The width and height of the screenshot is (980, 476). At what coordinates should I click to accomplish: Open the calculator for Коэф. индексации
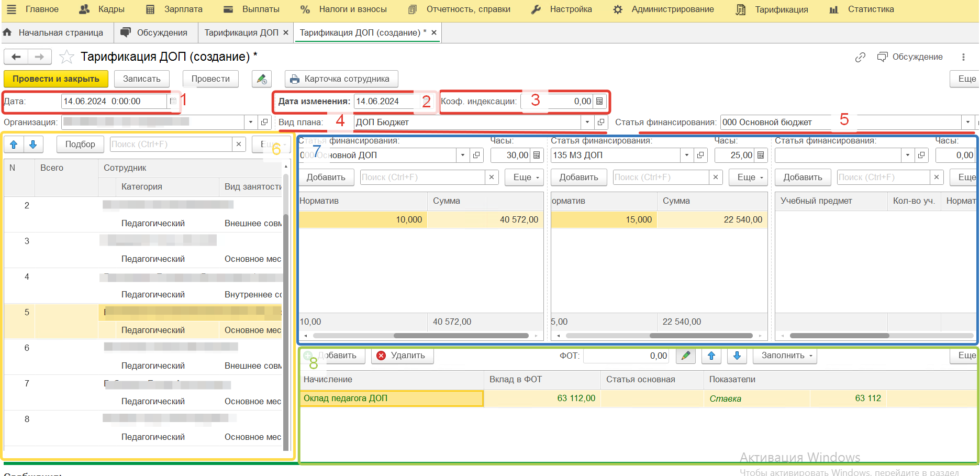pyautogui.click(x=599, y=101)
